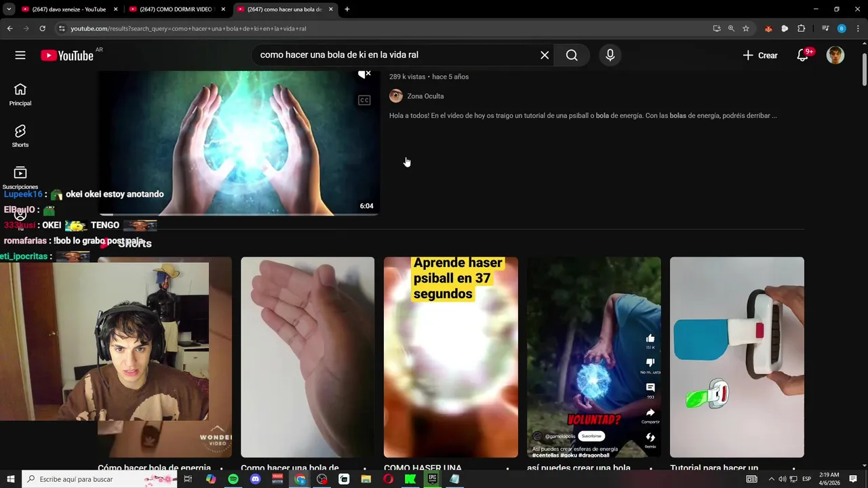Viewport: 868px width, 488px height.
Task: Open the 'Aprende haser psiball' short
Action: [451, 357]
